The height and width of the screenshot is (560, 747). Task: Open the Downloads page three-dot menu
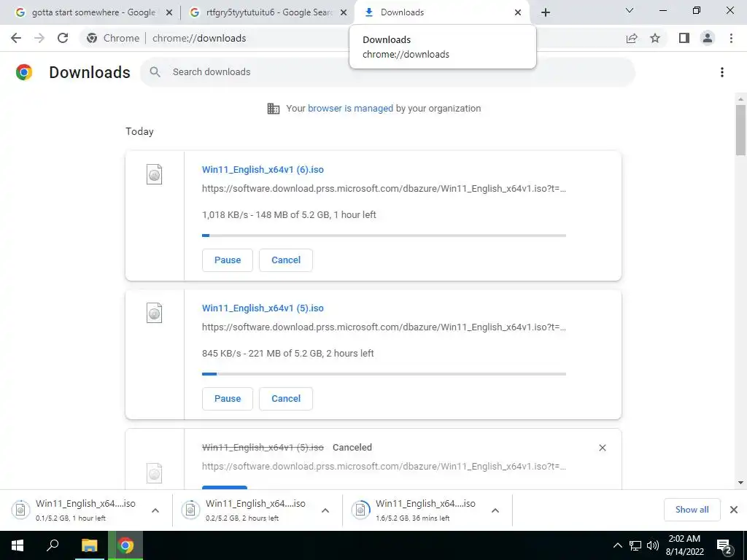722,72
